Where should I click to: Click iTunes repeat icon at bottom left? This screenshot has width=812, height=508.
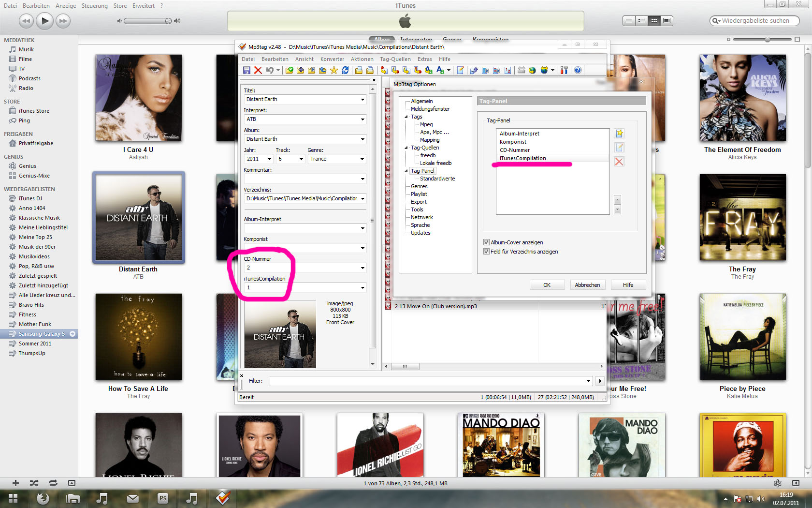click(x=53, y=483)
